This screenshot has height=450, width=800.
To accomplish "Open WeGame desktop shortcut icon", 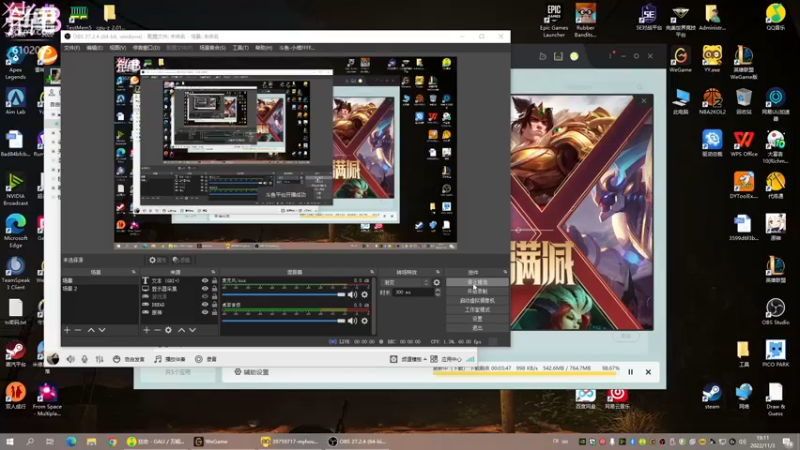I will click(x=680, y=59).
